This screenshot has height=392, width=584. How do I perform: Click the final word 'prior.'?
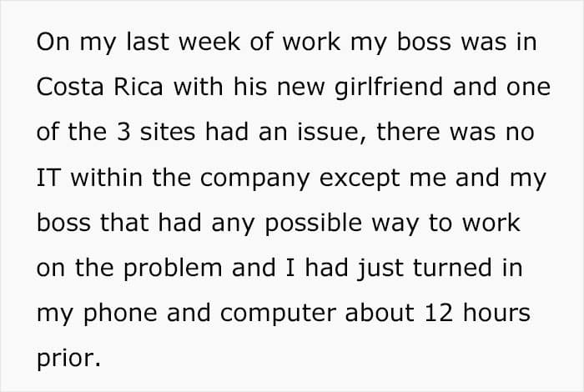tap(68, 359)
